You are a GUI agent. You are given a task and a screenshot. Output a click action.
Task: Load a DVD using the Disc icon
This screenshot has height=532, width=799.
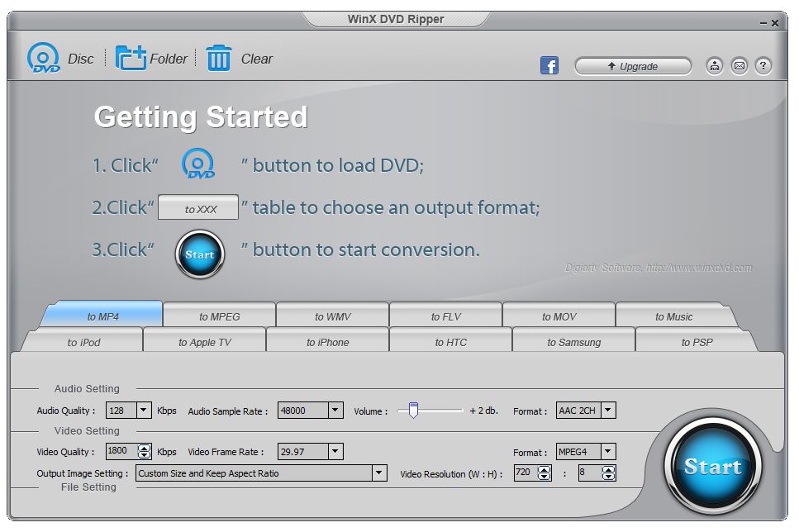pyautogui.click(x=42, y=58)
